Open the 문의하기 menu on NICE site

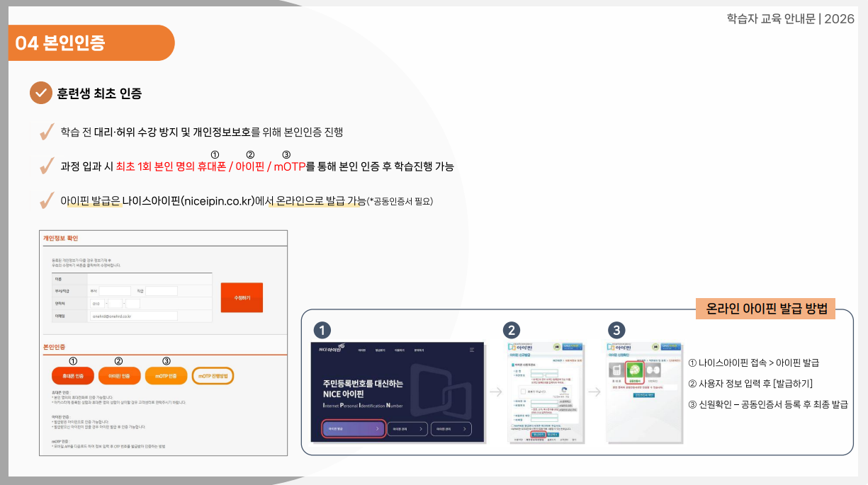coord(418,350)
